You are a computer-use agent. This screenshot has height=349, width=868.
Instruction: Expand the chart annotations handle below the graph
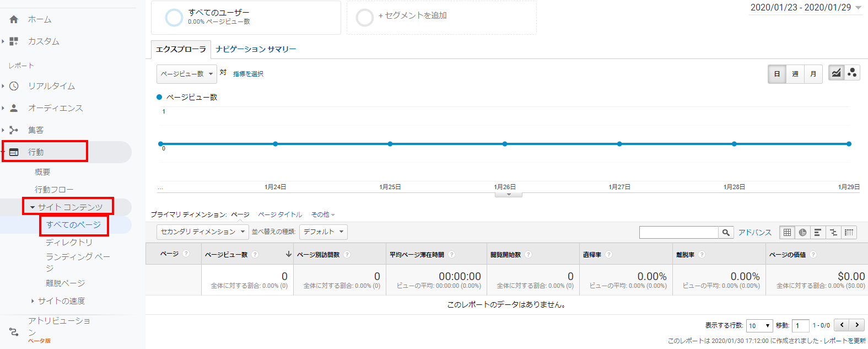509,194
